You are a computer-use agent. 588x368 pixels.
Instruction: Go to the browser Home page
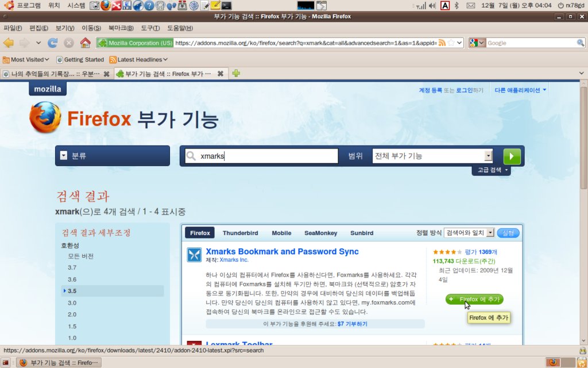pyautogui.click(x=86, y=43)
